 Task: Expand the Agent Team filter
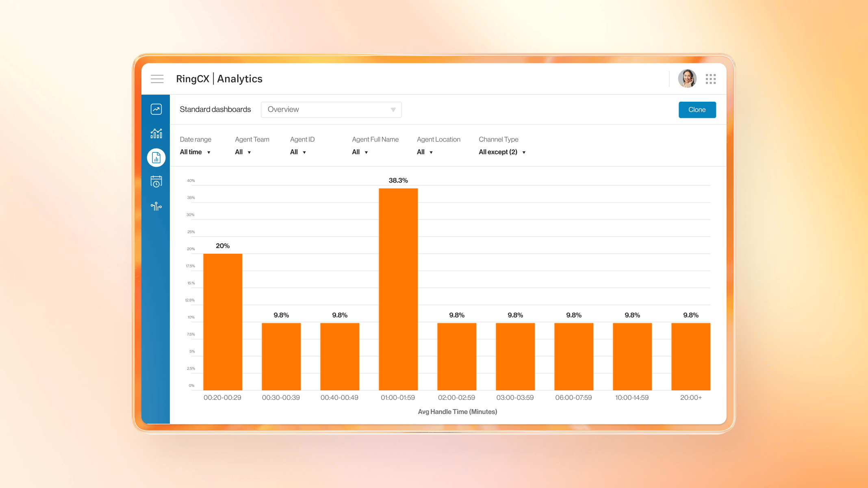point(243,152)
